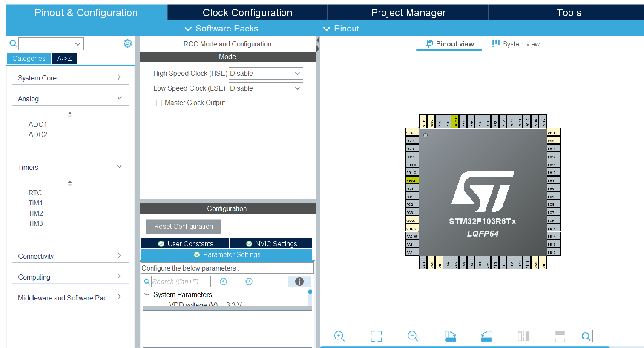Open the High Speed Clock (HSE) dropdown
644x348 pixels.
point(266,73)
